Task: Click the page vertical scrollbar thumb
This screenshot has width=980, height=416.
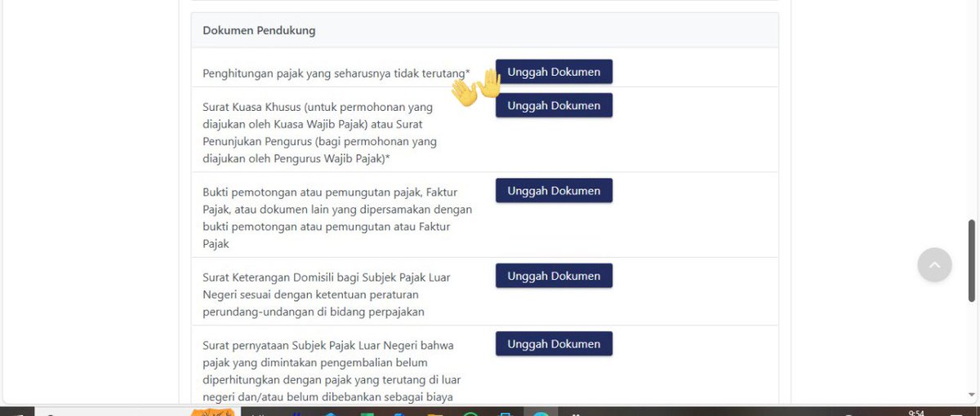Action: (x=971, y=261)
